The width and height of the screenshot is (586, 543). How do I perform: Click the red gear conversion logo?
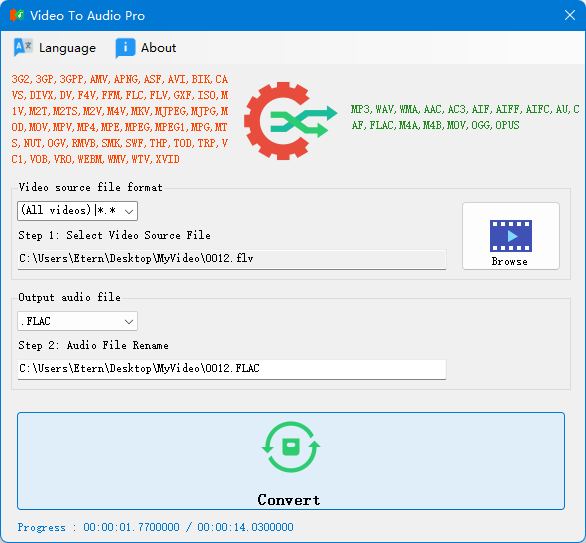[x=277, y=121]
